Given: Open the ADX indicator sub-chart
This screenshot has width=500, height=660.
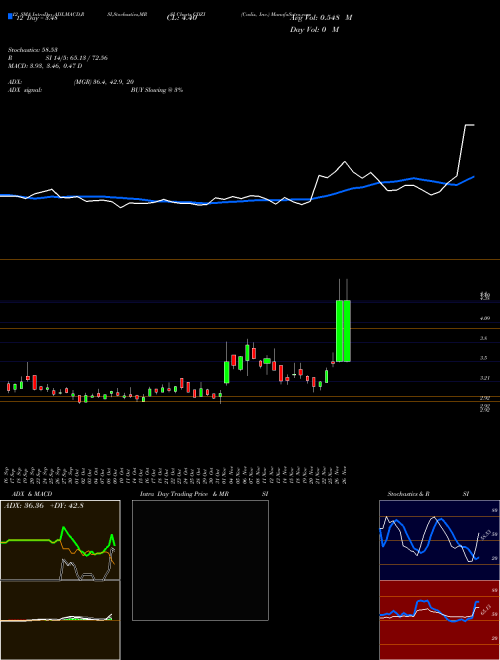Looking at the screenshot, I should (60, 540).
